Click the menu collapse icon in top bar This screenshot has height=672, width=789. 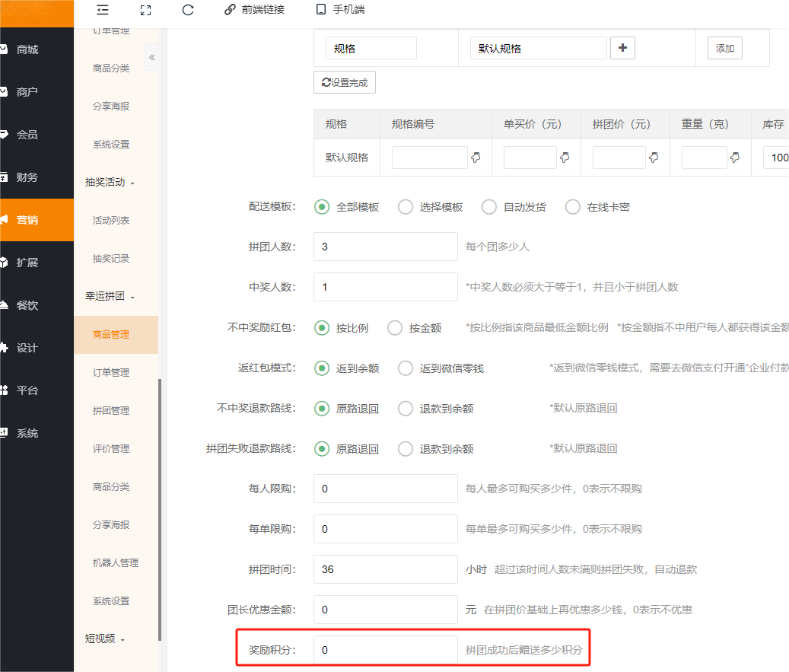coord(103,10)
